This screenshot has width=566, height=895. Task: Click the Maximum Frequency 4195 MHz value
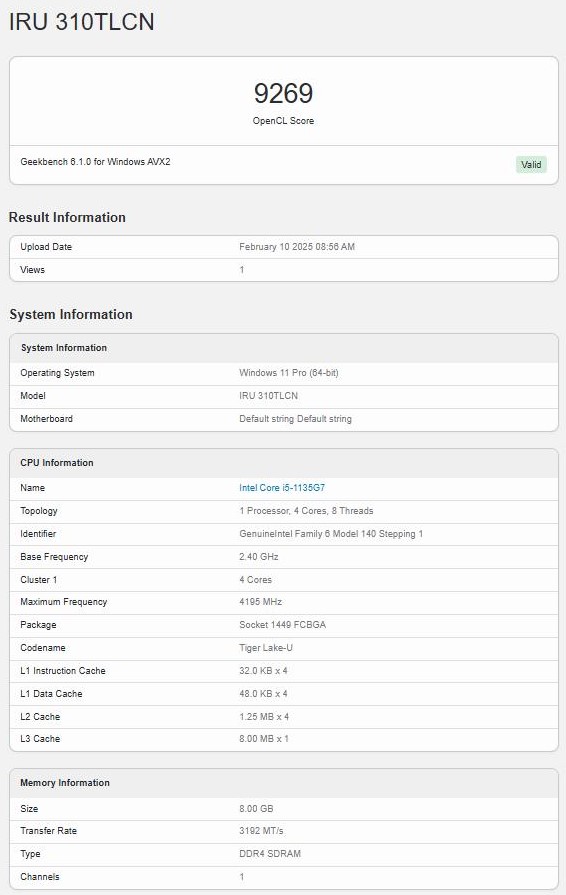point(260,602)
